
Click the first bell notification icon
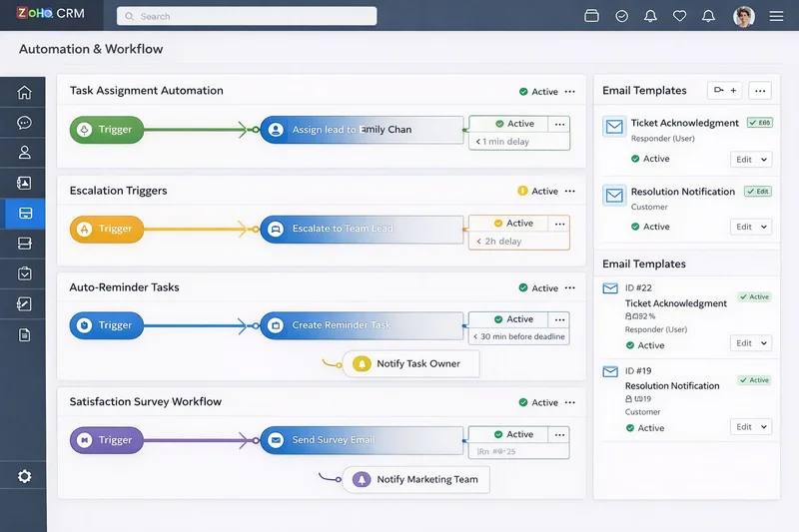point(650,16)
